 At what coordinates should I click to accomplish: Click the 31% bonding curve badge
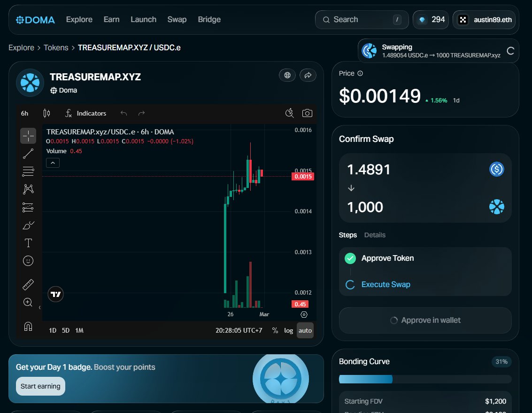pos(501,362)
